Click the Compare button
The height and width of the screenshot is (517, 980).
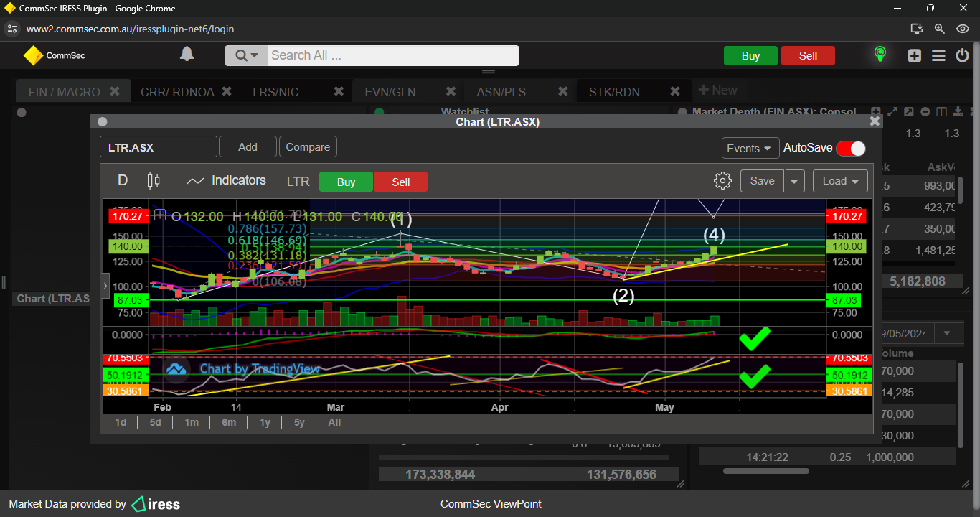coord(308,147)
